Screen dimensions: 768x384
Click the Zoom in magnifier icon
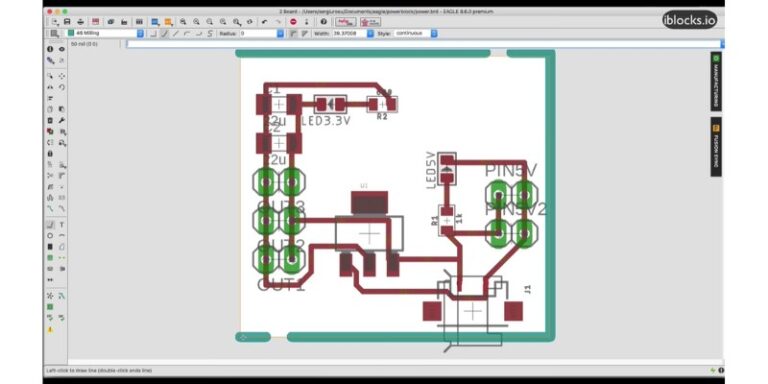click(x=196, y=22)
